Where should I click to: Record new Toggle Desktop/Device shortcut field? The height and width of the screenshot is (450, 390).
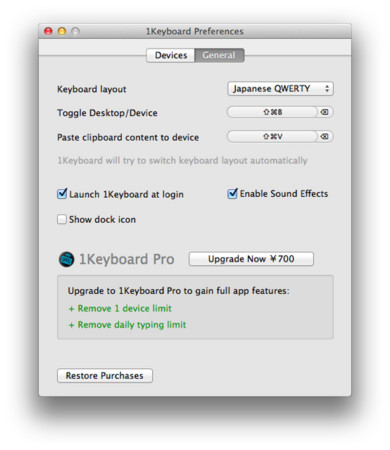tap(272, 112)
